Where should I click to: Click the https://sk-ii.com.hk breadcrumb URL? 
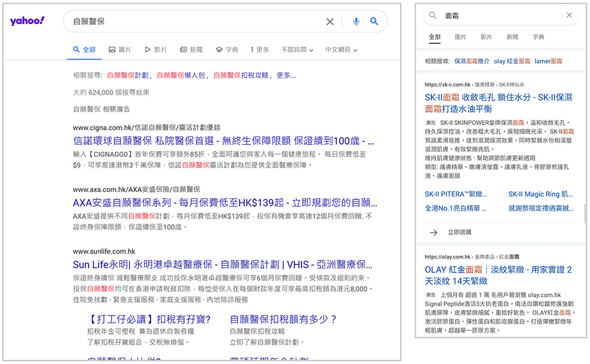(448, 85)
